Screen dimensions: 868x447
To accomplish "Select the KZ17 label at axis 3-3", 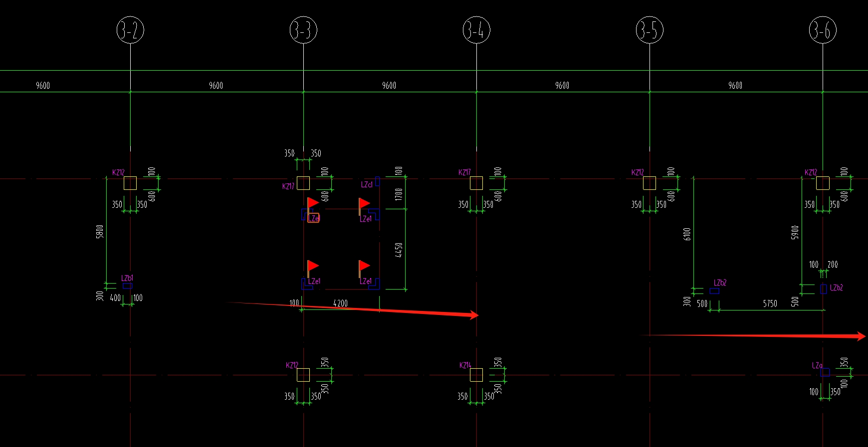I will point(288,186).
